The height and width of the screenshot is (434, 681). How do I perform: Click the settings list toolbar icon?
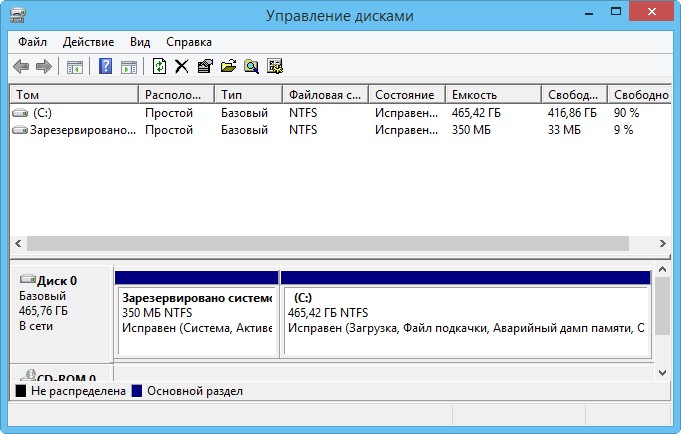pos(274,66)
